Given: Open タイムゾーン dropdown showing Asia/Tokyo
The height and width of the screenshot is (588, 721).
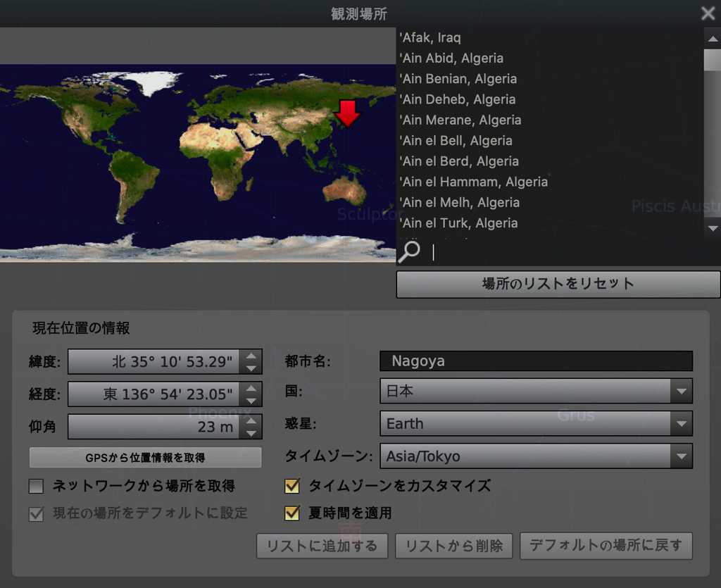Looking at the screenshot, I should coord(536,456).
